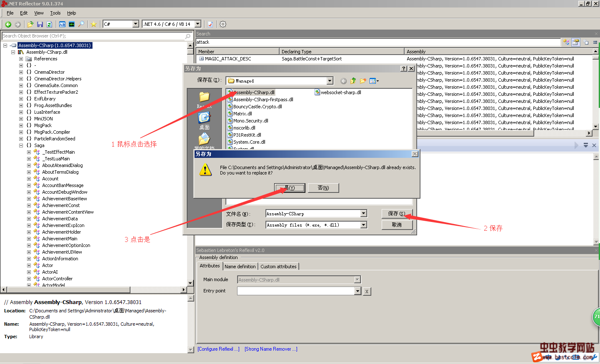The width and height of the screenshot is (600, 364).
Task: Open the Entry point dropdown arrow
Action: click(357, 291)
